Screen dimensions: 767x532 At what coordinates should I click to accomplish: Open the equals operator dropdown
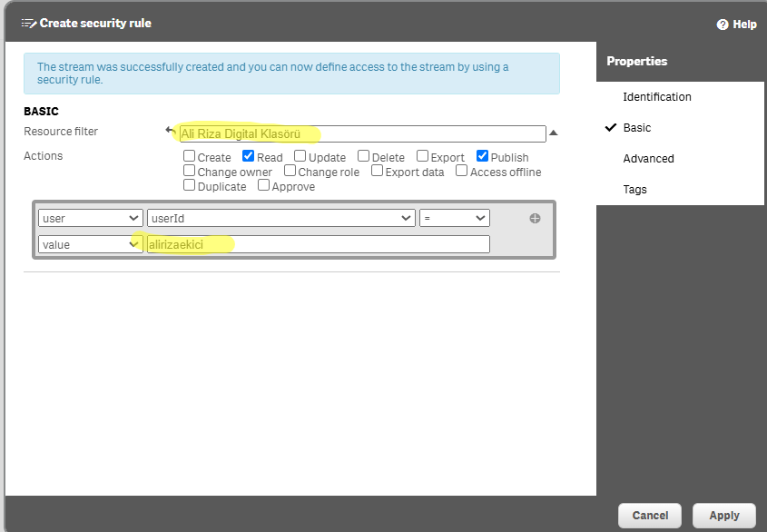[454, 218]
